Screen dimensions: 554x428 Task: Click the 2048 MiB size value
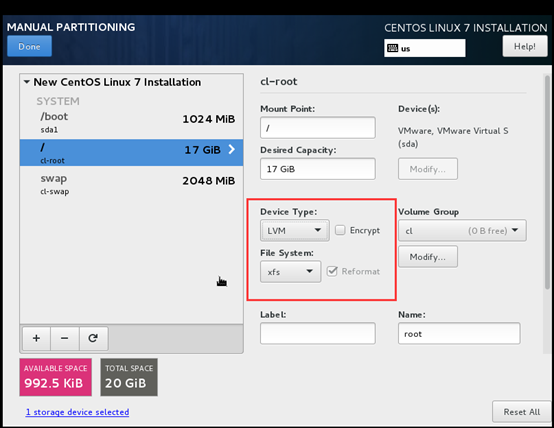click(x=208, y=181)
